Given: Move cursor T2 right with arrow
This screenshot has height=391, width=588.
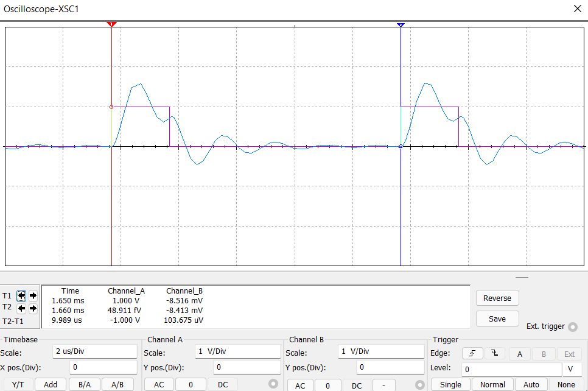Looking at the screenshot, I should [33, 308].
